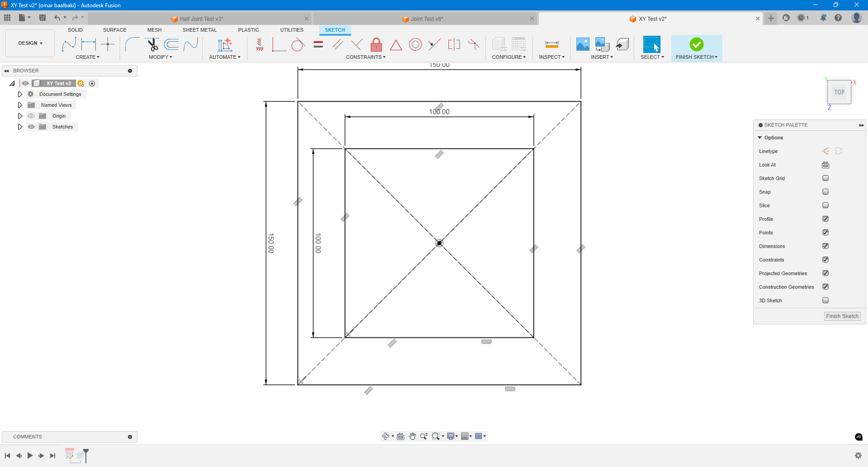Image resolution: width=868 pixels, height=467 pixels.
Task: Save the document with the floppy icon
Action: point(42,18)
